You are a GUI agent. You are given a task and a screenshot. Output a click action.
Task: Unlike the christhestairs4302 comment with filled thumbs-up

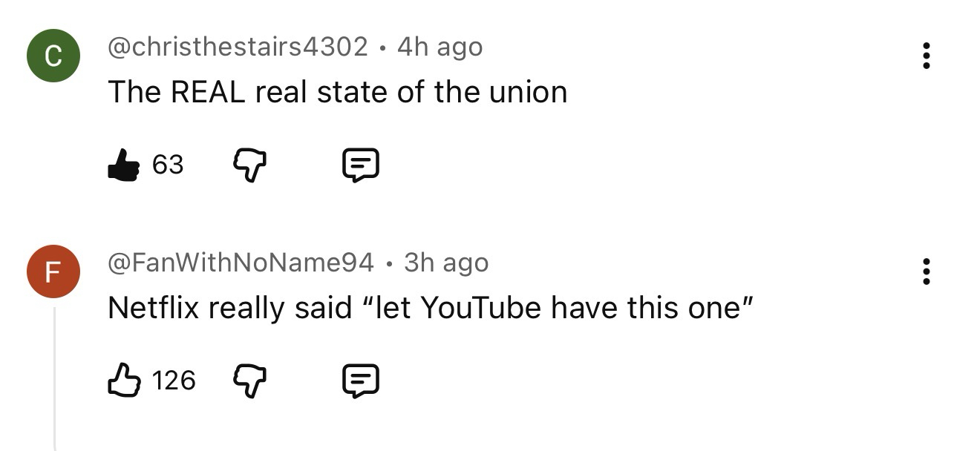[123, 165]
